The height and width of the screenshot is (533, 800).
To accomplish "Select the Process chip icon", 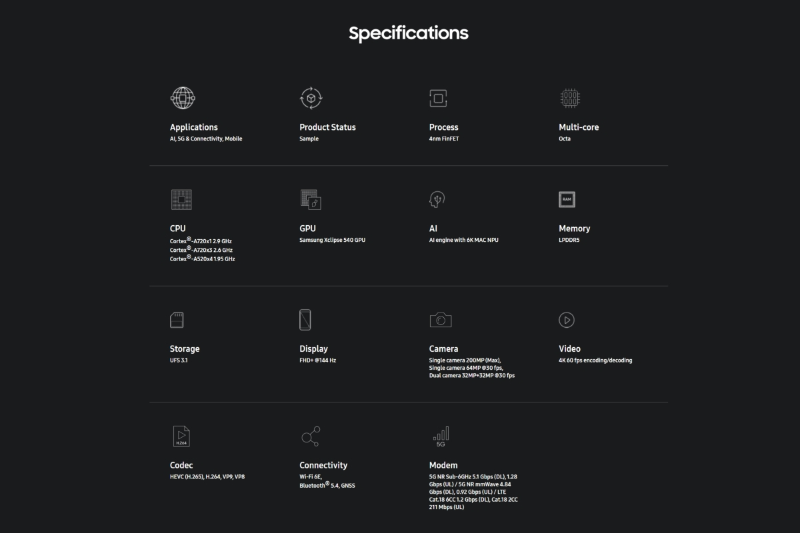I will pos(438,98).
